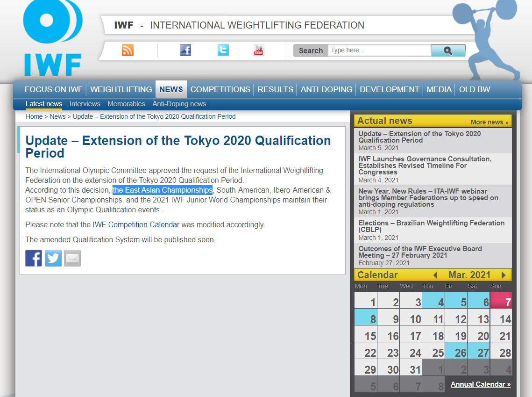
Task: Select the Anti-Doping news sub-tab
Action: [x=179, y=104]
